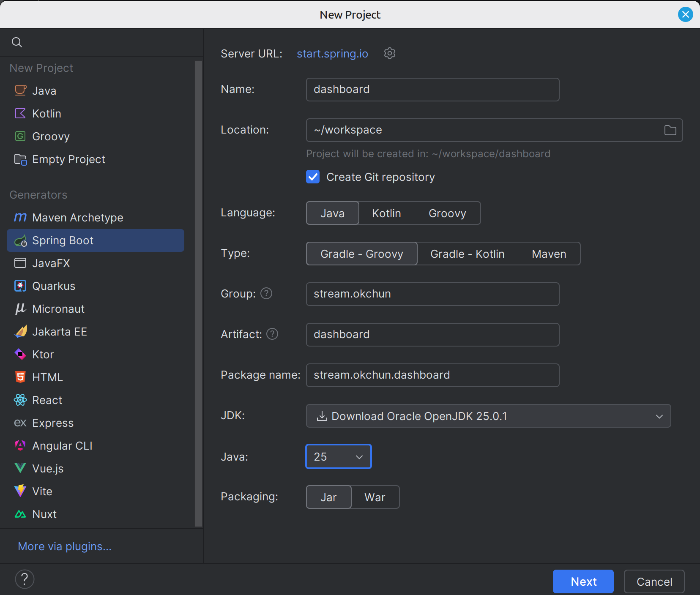The height and width of the screenshot is (595, 700).
Task: Open the server URL settings gear
Action: [389, 53]
